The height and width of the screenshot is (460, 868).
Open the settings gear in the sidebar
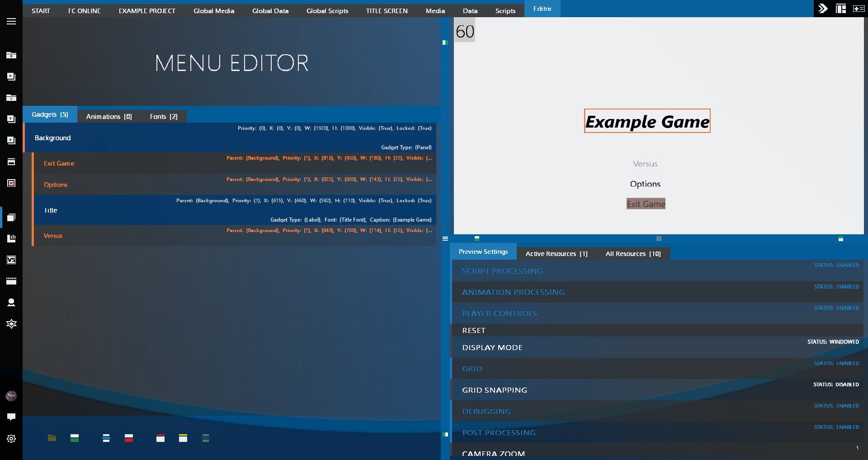pyautogui.click(x=11, y=438)
